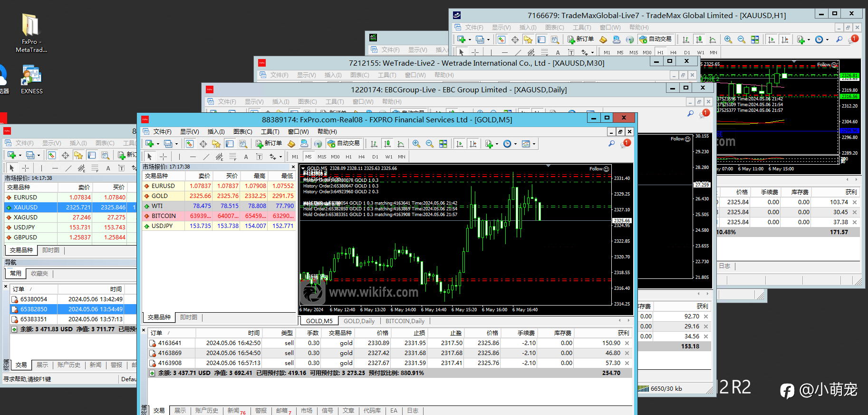This screenshot has height=415, width=868.
Task: Select BITCOIN row in FxPro market watch
Action: coord(219,216)
